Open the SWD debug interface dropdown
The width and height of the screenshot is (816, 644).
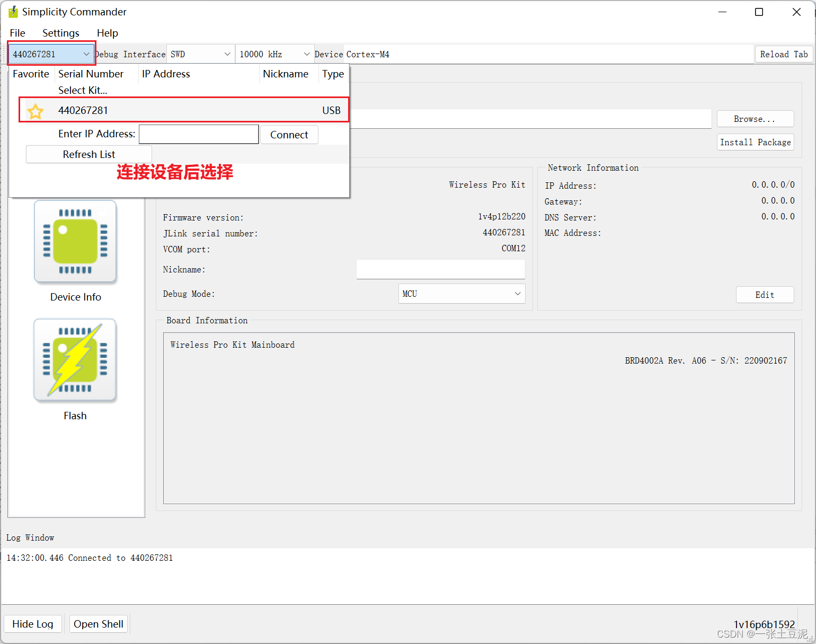[x=201, y=54]
